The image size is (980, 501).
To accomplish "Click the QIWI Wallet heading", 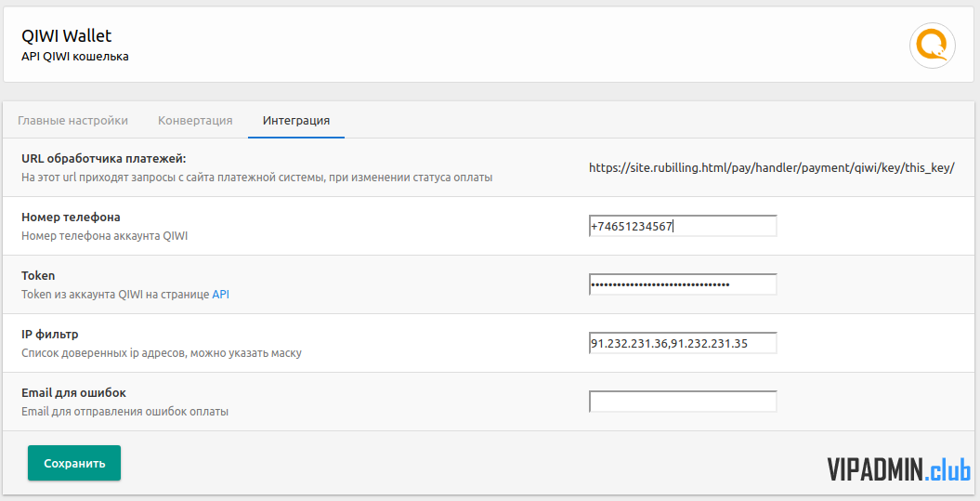I will [66, 35].
